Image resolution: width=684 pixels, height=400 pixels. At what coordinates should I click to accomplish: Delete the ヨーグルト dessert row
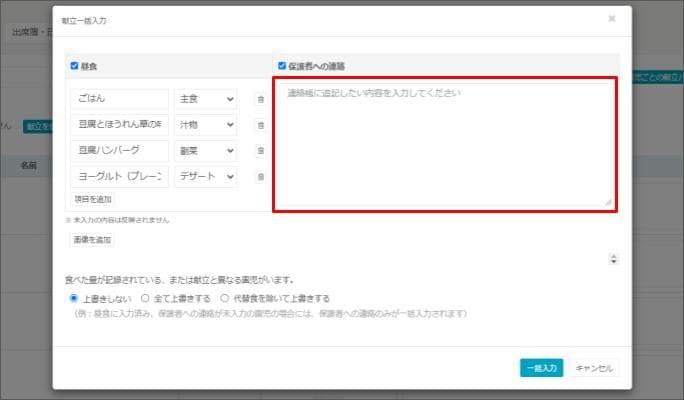[261, 177]
